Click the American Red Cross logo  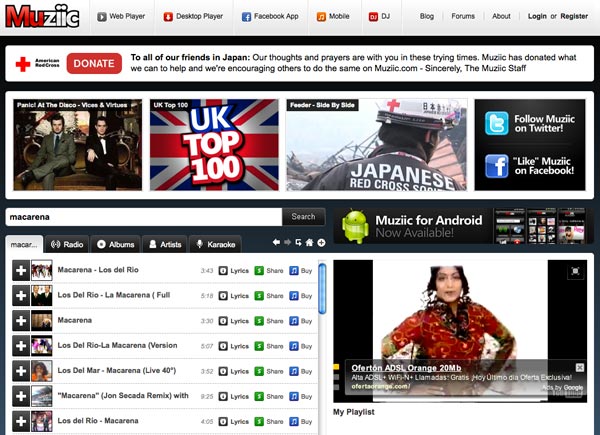point(37,64)
